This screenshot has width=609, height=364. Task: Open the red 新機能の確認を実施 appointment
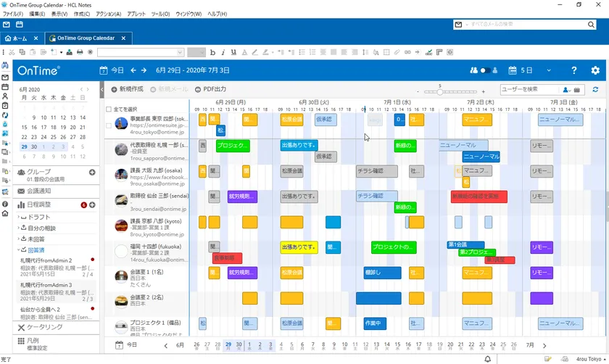[479, 197]
